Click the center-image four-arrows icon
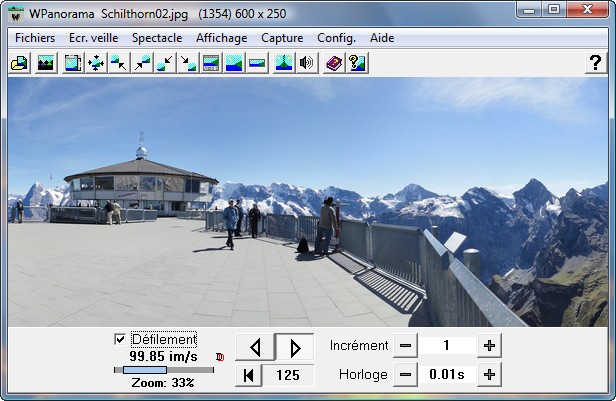 pyautogui.click(x=96, y=63)
